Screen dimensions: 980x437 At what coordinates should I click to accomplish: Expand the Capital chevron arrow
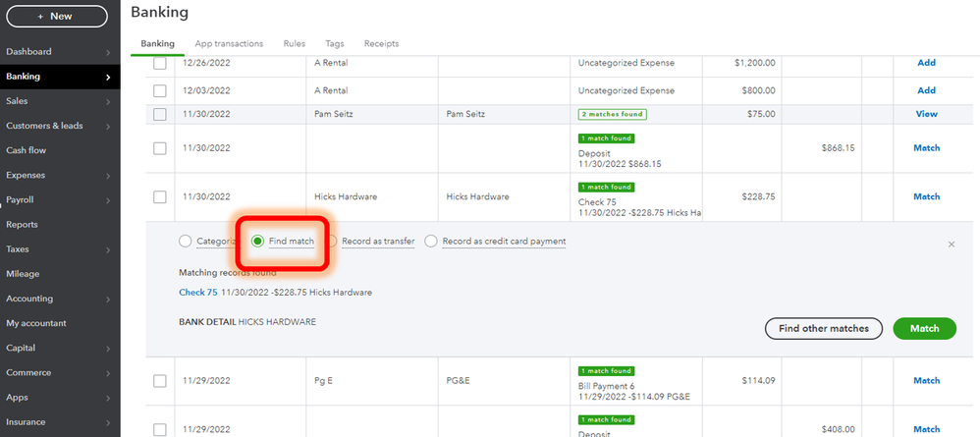tap(108, 349)
